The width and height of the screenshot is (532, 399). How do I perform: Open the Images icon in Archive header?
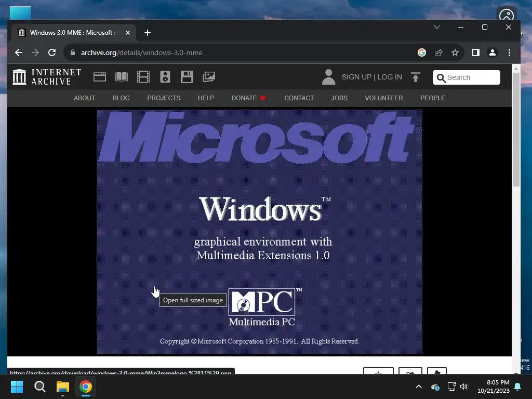(209, 77)
